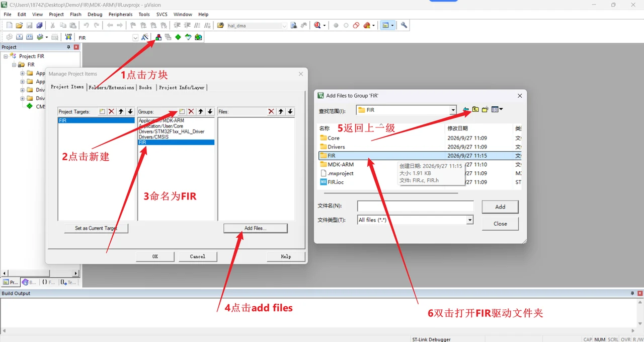Create a new group in Groups list
644x342 pixels.
coord(182,111)
